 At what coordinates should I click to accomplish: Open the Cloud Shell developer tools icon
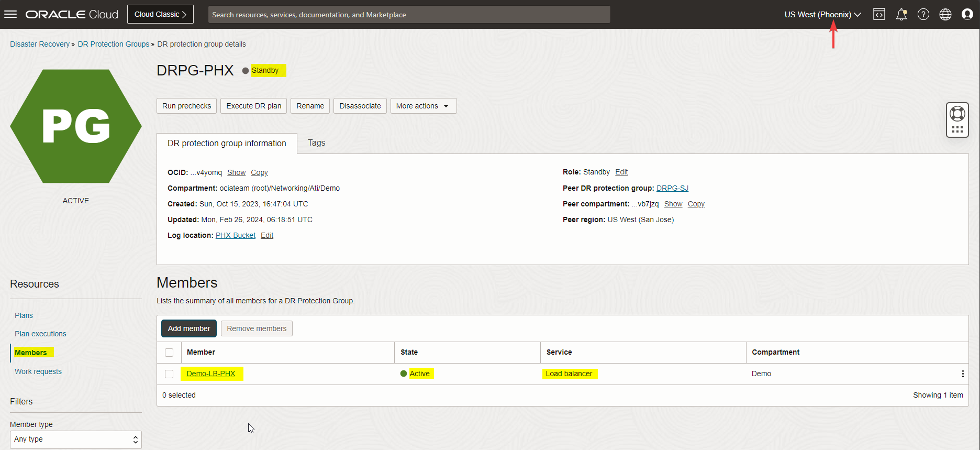(x=879, y=14)
